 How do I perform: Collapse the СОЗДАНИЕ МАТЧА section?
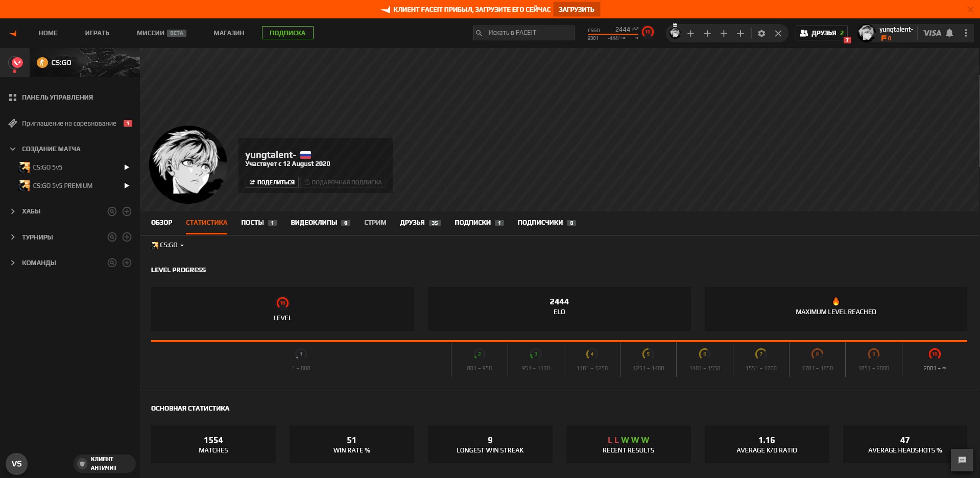pyautogui.click(x=13, y=149)
